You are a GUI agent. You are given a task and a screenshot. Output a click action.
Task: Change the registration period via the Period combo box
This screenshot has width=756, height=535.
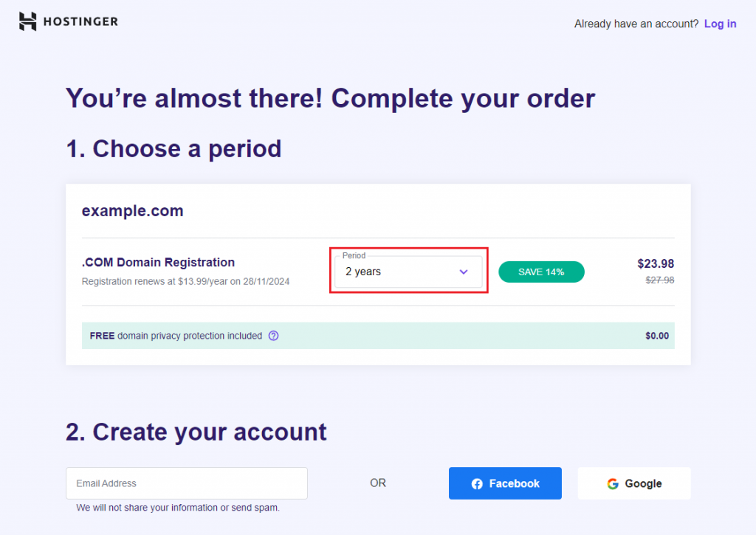click(x=408, y=272)
